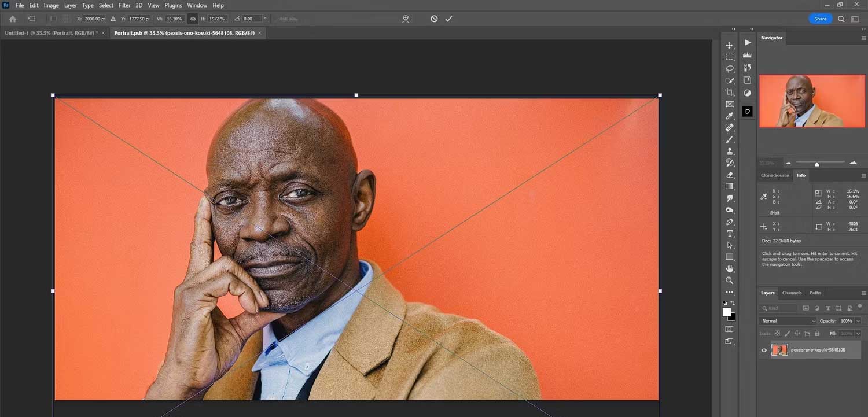Select the Crop tool
Viewport: 868px width, 417px height.
(730, 93)
